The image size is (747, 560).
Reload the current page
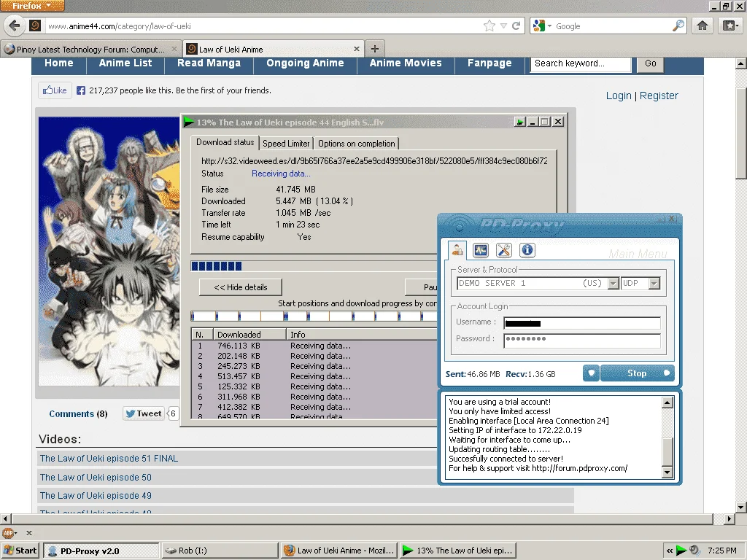pyautogui.click(x=516, y=26)
